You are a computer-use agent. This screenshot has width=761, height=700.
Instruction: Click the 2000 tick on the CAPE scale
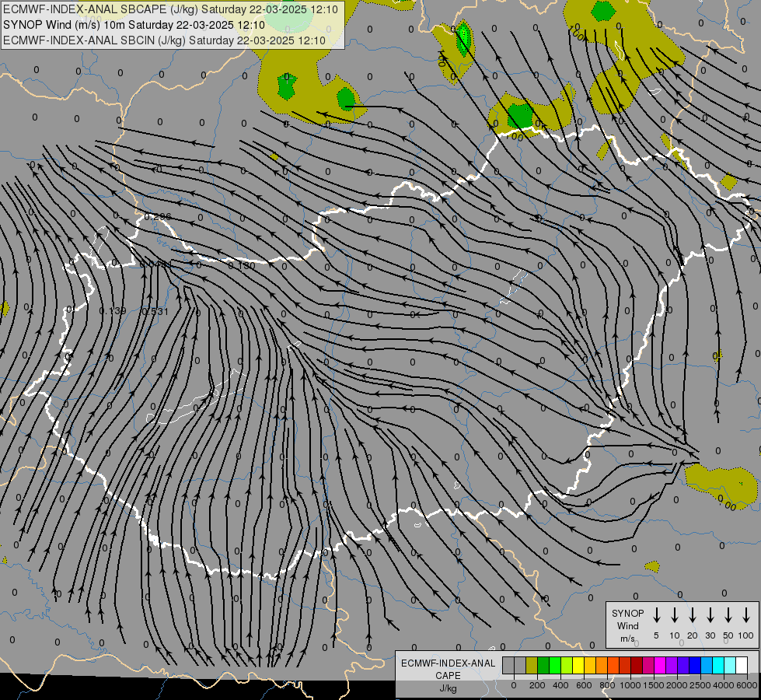(676, 685)
